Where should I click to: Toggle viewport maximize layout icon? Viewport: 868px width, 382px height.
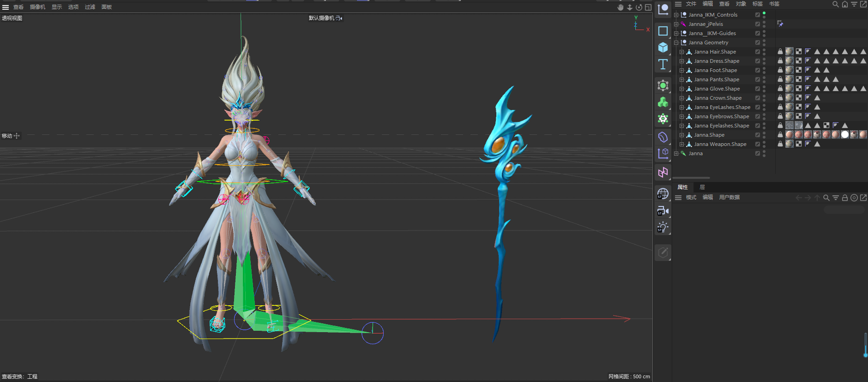click(648, 7)
